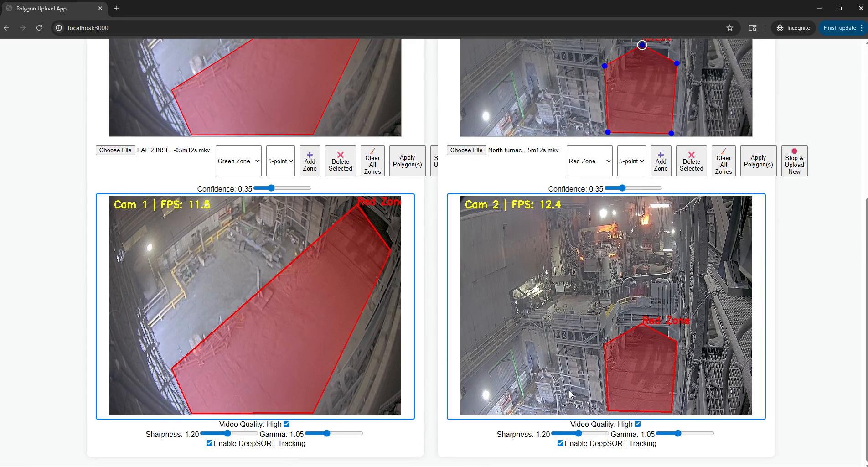Click file name North furnac...5m12s.mkv
This screenshot has height=467, width=868.
(523, 150)
